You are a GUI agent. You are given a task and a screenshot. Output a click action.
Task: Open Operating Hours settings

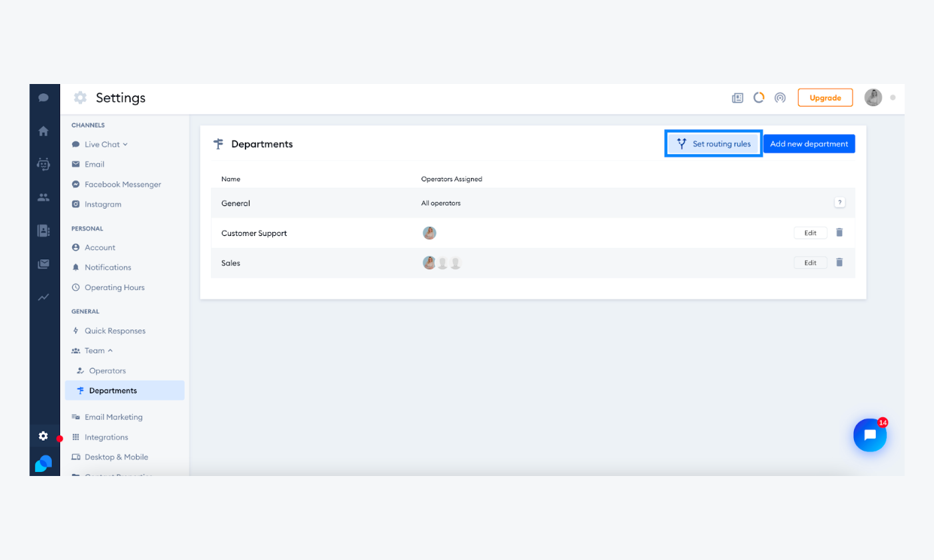(x=108, y=287)
